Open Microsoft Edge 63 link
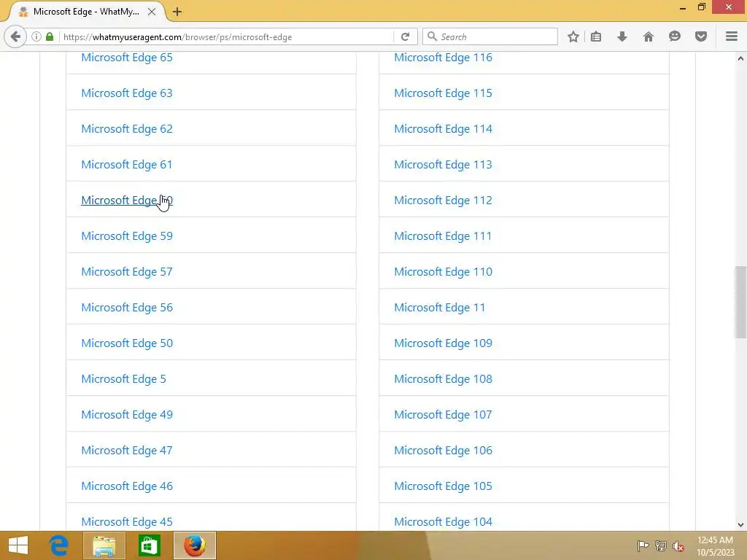 (x=127, y=93)
